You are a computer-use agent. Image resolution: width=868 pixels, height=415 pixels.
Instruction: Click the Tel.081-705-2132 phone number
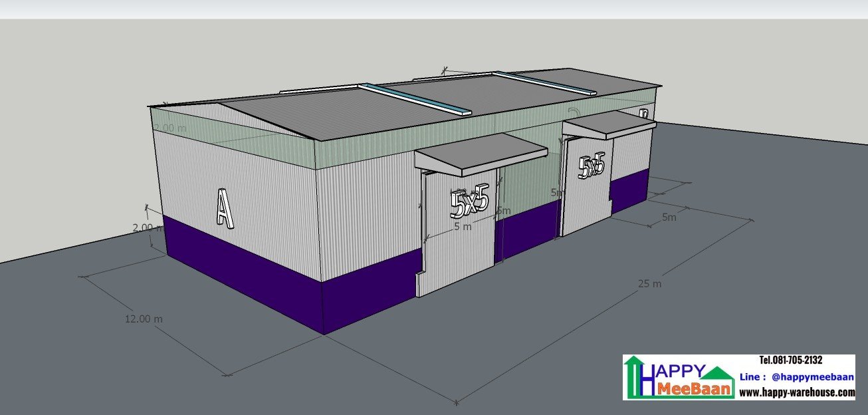tap(790, 360)
